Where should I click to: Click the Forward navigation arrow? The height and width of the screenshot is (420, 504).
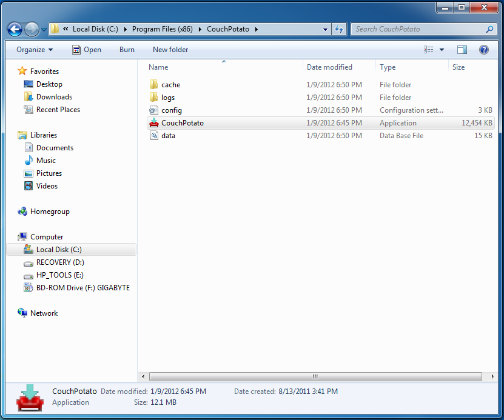click(32, 29)
